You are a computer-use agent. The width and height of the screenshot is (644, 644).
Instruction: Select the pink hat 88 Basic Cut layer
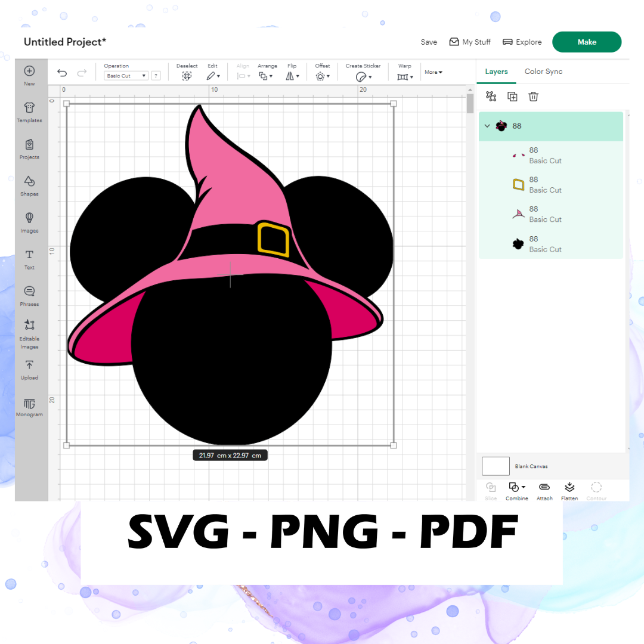(x=551, y=215)
